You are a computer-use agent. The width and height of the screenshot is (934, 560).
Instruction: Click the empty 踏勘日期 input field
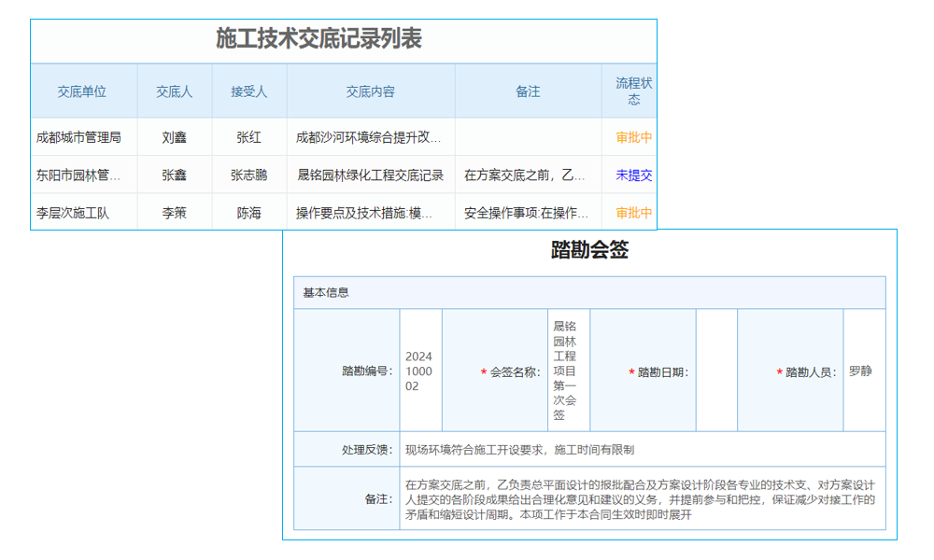(x=717, y=369)
